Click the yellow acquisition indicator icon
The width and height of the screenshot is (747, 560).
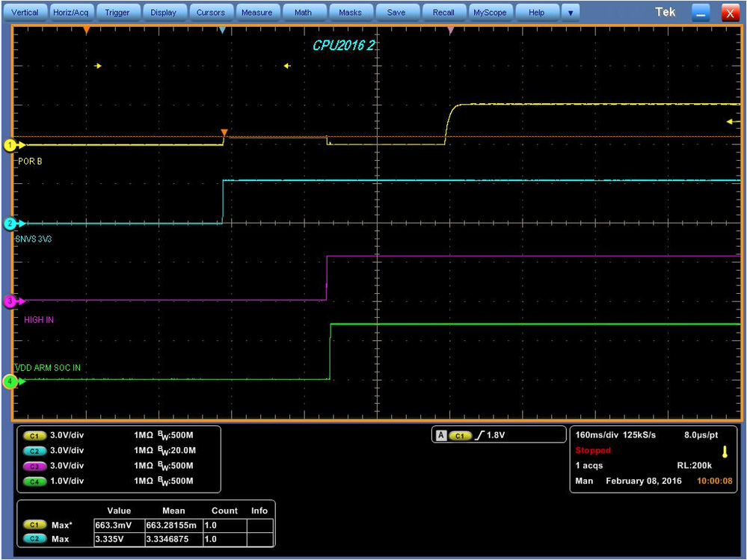pos(725,452)
